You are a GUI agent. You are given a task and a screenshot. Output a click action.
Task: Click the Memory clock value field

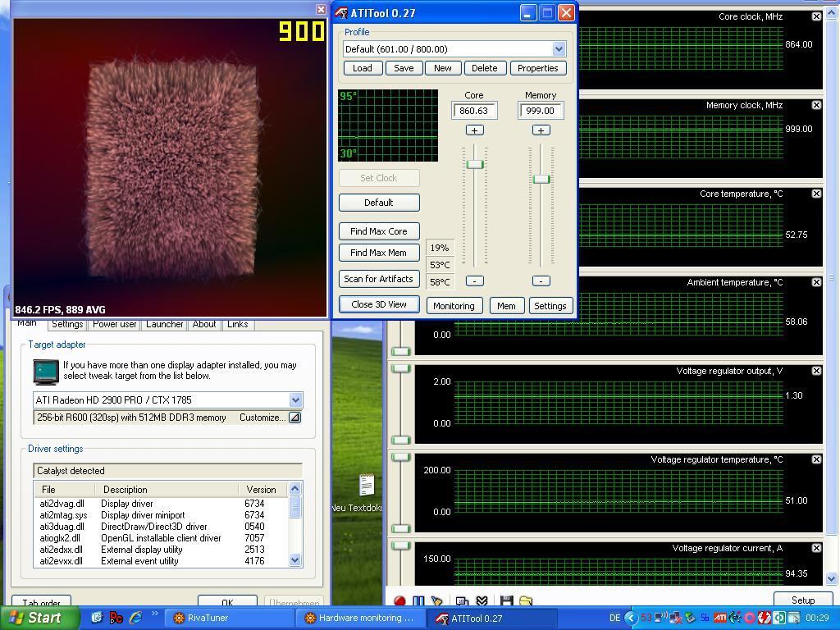tap(541, 111)
